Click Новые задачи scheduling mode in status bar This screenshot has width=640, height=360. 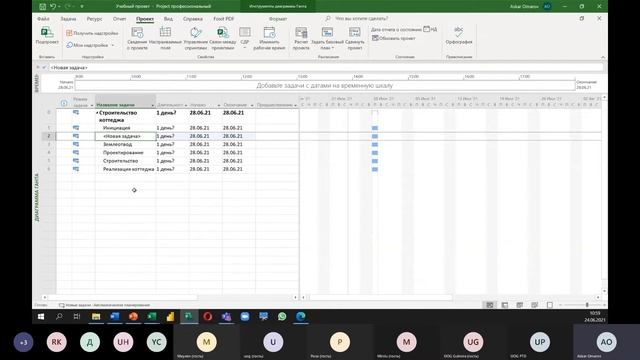pyautogui.click(x=104, y=305)
